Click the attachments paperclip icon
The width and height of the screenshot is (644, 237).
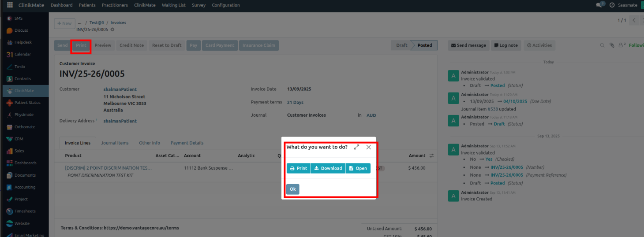(x=612, y=45)
